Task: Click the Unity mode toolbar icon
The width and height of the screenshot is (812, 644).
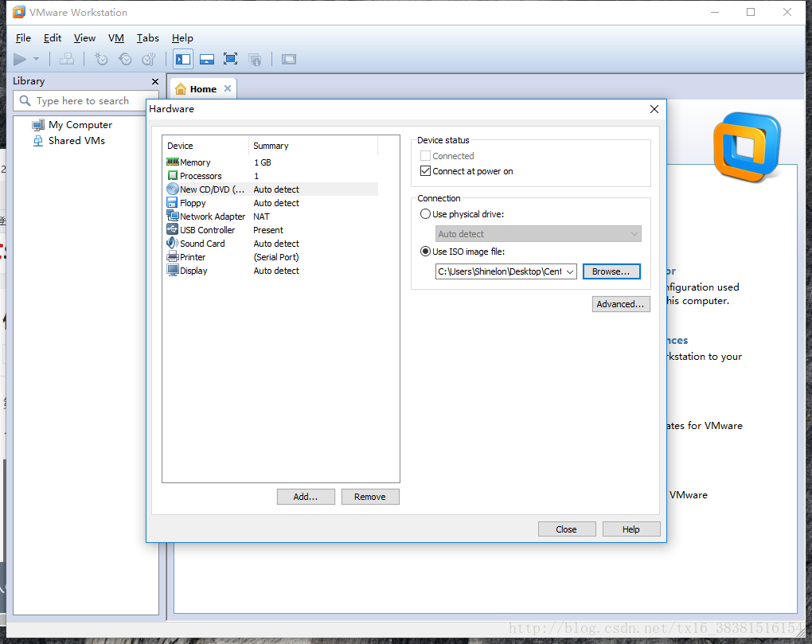Action: click(x=254, y=59)
